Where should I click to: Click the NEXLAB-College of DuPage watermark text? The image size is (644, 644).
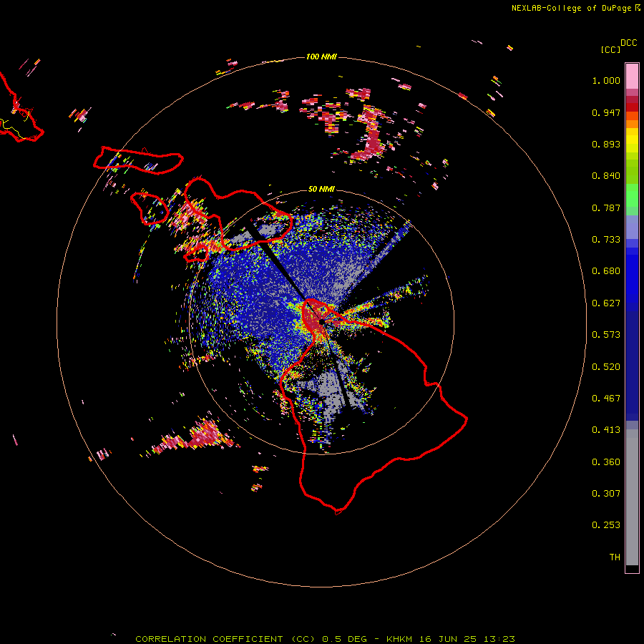pyautogui.click(x=575, y=8)
